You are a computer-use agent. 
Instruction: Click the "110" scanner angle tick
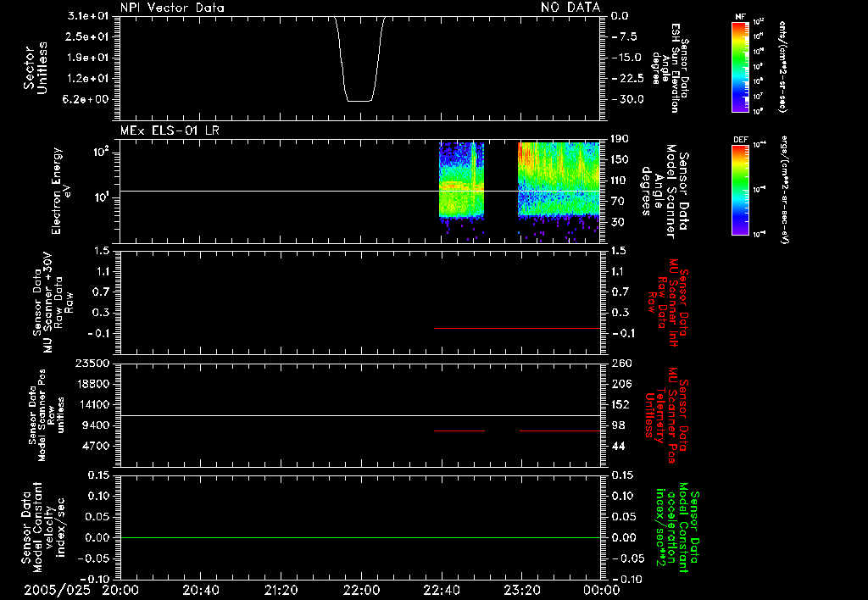(620, 181)
